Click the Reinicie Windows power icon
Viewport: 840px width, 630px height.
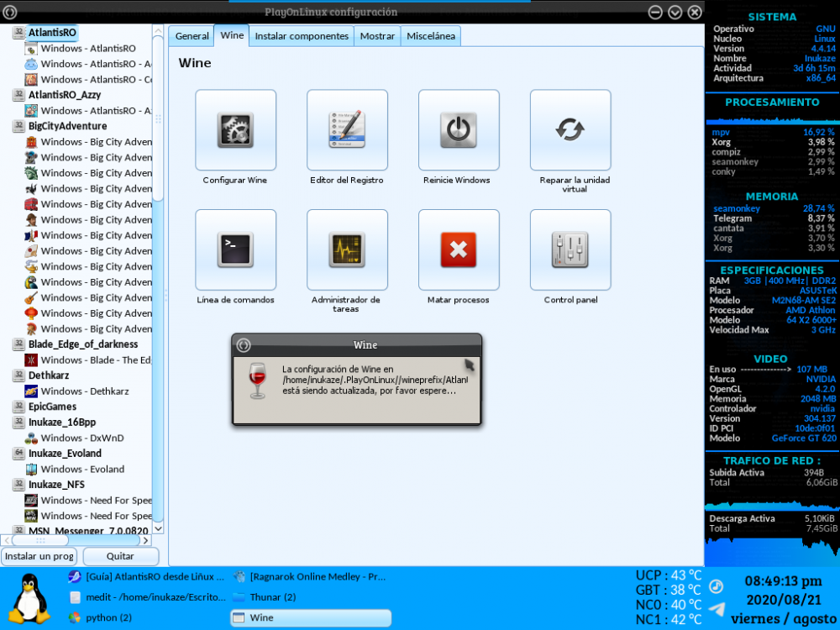(459, 130)
